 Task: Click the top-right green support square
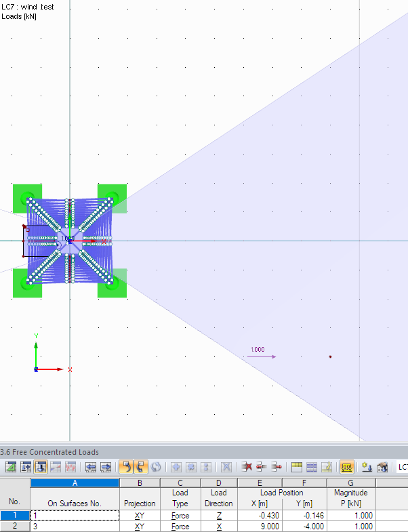(x=112, y=199)
